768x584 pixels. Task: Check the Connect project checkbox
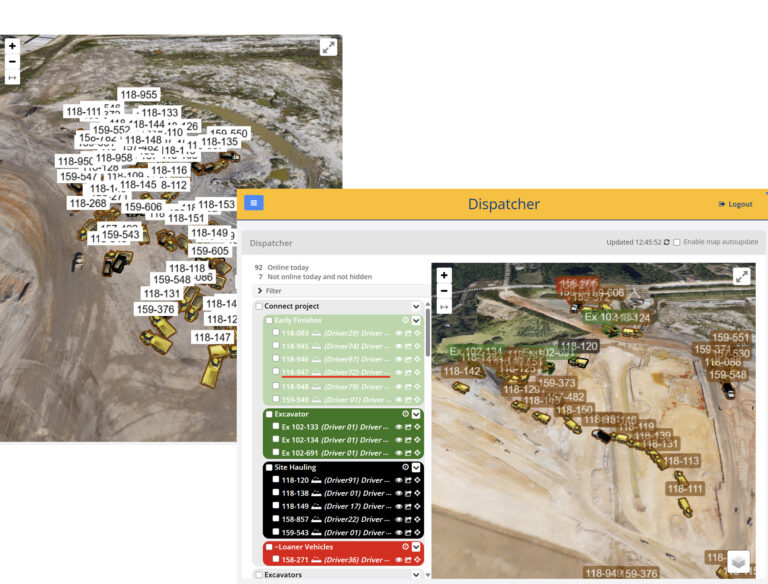point(259,306)
